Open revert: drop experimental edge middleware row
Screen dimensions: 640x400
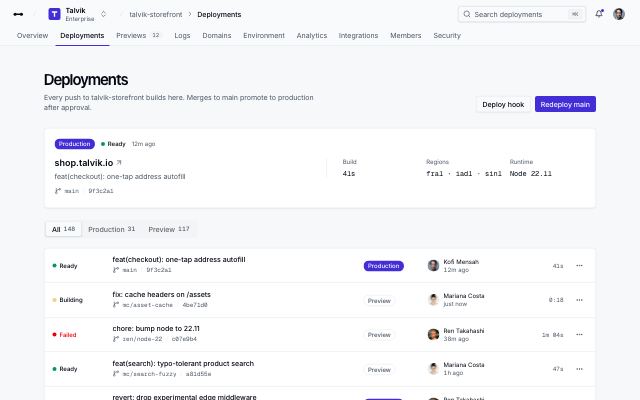click(319, 394)
